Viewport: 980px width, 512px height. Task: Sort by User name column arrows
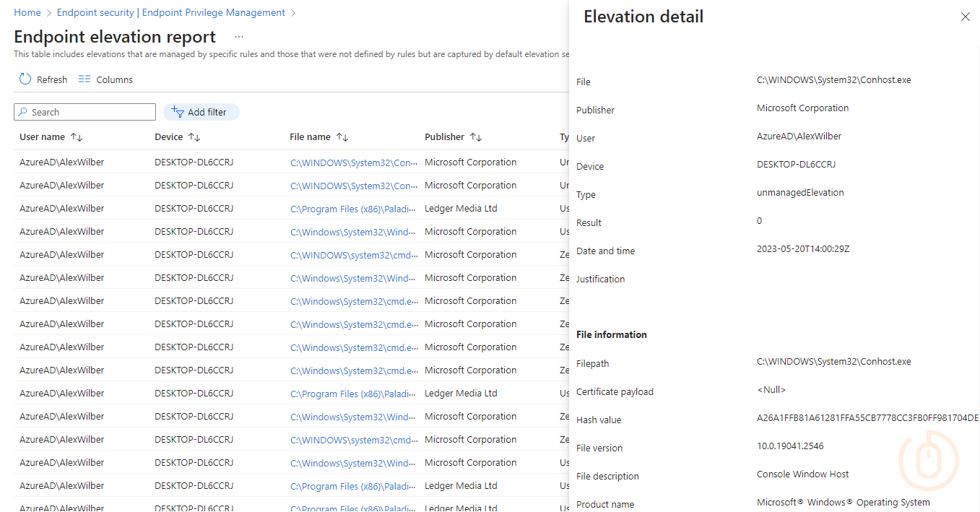pyautogui.click(x=77, y=137)
